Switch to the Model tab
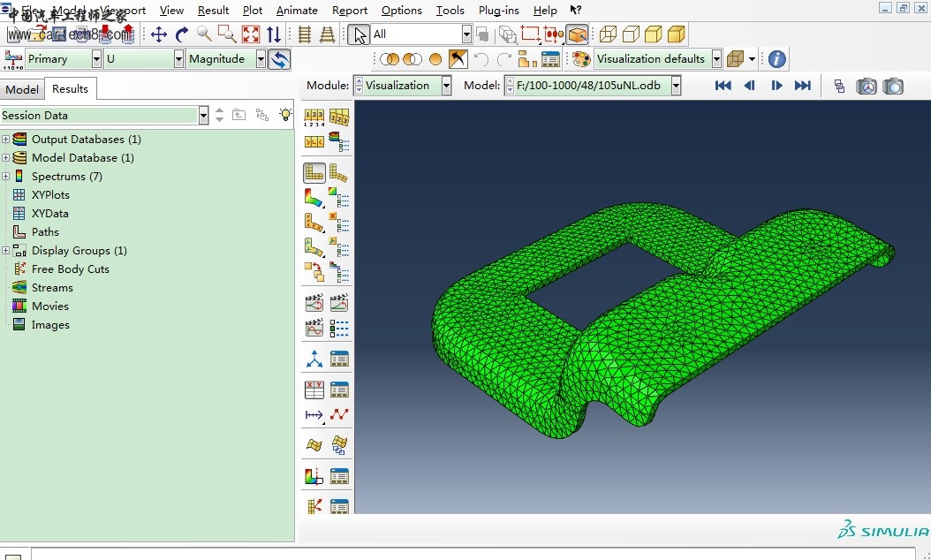The image size is (931, 560). (22, 89)
